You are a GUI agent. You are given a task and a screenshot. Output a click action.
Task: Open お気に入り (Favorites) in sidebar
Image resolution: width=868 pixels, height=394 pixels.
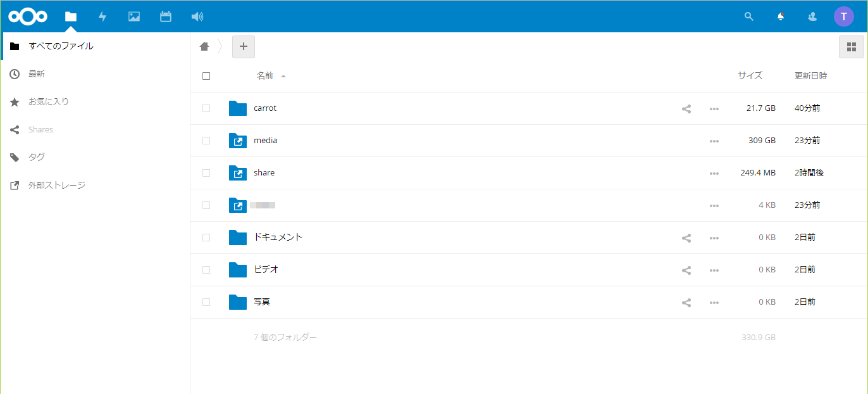48,101
